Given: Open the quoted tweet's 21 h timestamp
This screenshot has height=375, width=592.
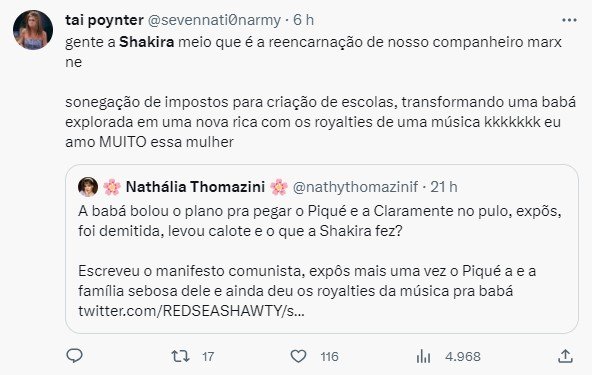Looking at the screenshot, I should (x=444, y=187).
